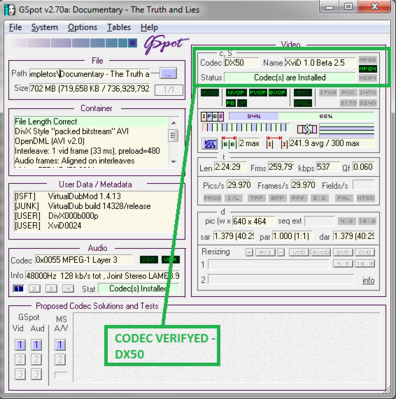Click GSpot Aud test button 3
The height and width of the screenshot is (399, 396).
click(x=36, y=374)
